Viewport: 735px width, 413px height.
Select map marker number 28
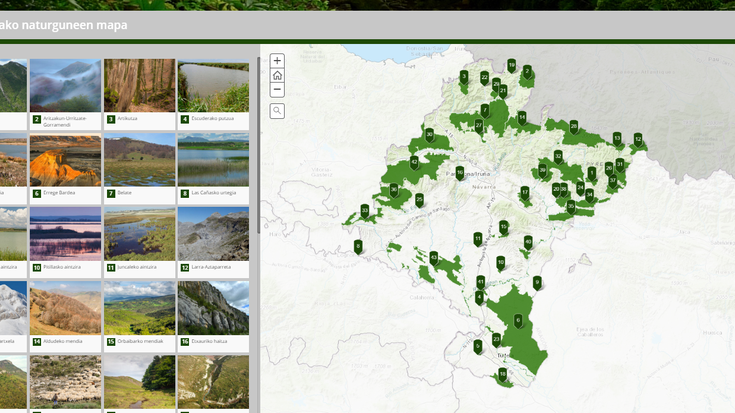(574, 127)
